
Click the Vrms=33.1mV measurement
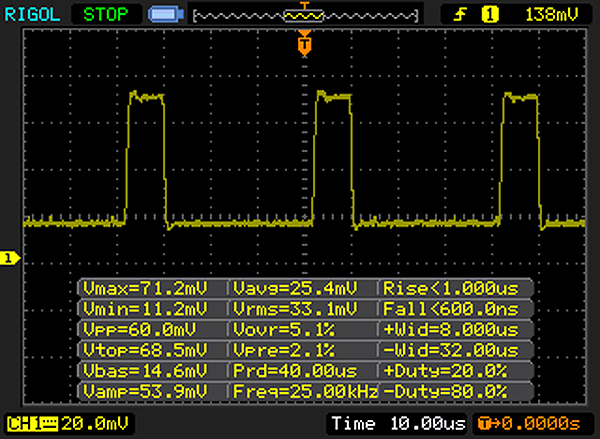[x=295, y=309]
